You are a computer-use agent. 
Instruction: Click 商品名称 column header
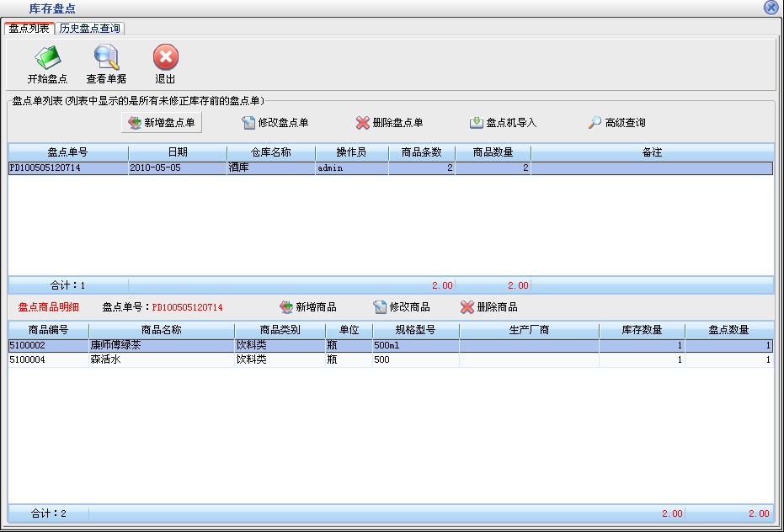161,330
